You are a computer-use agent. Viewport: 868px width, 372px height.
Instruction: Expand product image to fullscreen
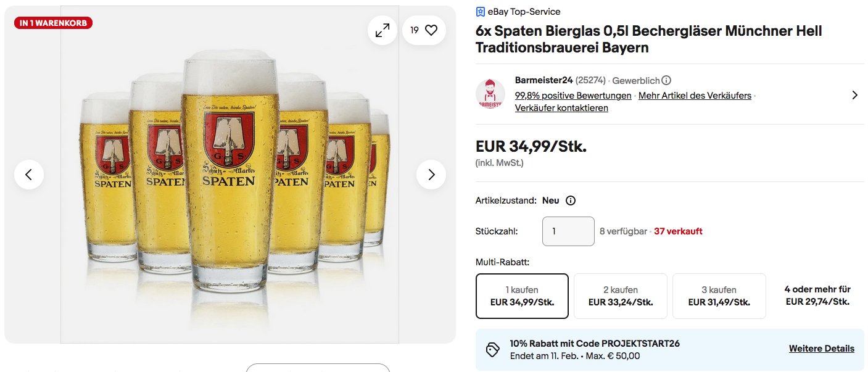coord(382,30)
